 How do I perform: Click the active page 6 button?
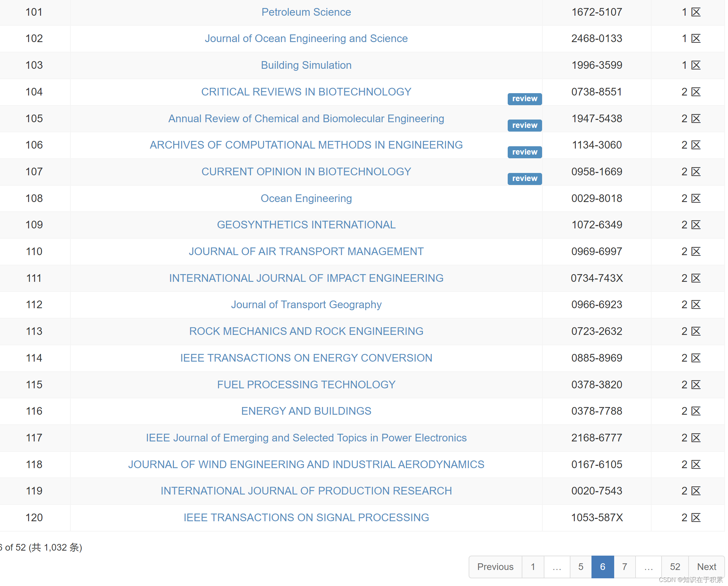(602, 567)
